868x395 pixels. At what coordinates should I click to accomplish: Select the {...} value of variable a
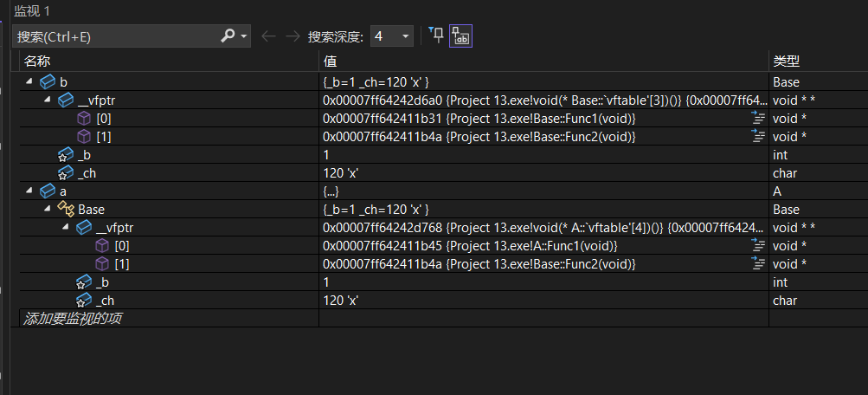click(331, 191)
